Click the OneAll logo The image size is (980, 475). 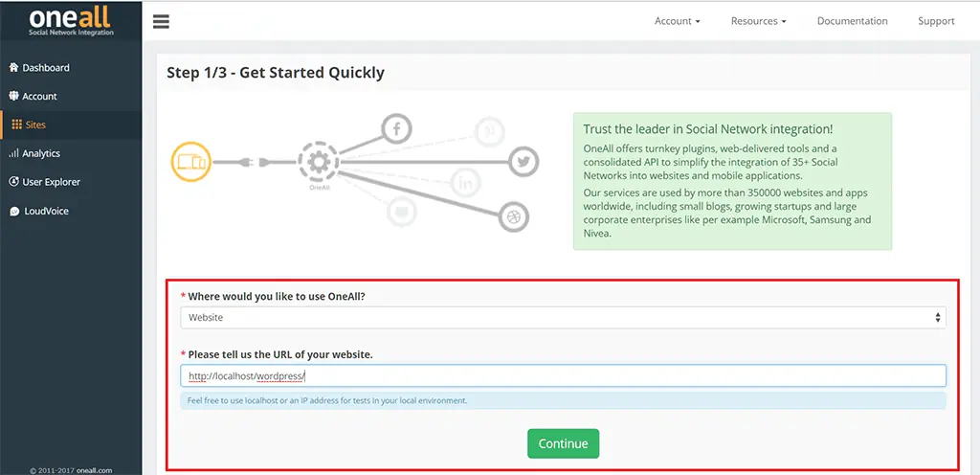71,21
